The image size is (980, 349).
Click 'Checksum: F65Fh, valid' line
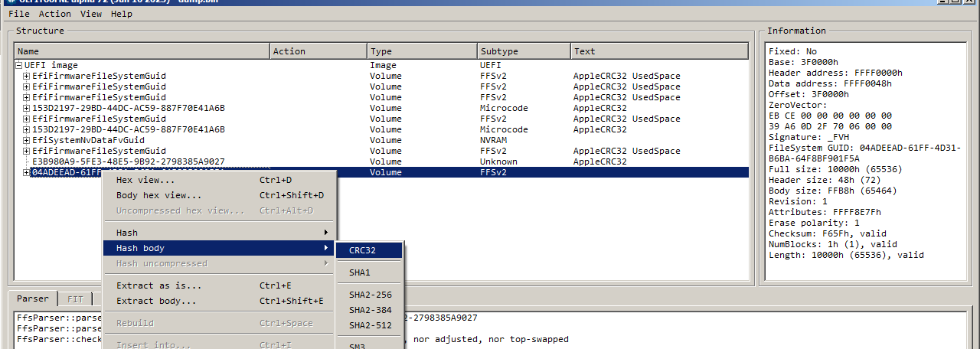830,233
